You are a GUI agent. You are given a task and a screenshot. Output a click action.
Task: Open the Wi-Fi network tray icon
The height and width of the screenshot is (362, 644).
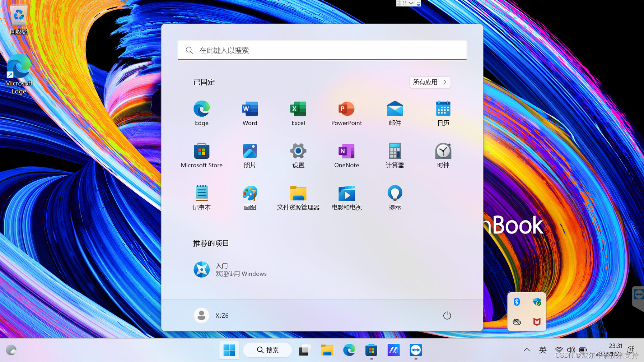(559, 350)
